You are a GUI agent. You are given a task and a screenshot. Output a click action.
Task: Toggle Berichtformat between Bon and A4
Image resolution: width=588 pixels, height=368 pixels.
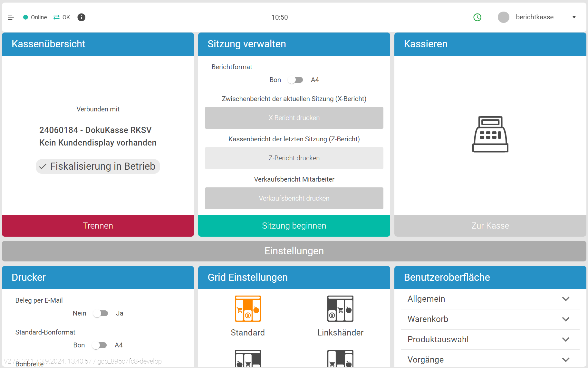pyautogui.click(x=295, y=80)
